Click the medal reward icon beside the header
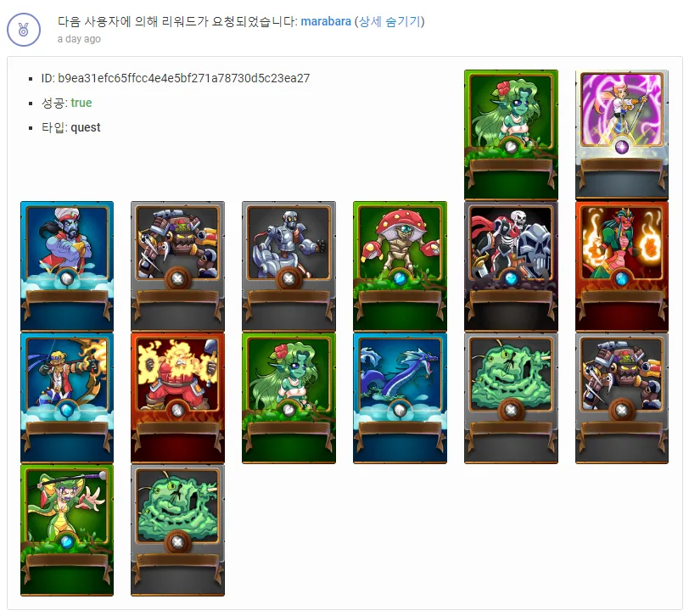The height and width of the screenshot is (616, 689). 24,30
